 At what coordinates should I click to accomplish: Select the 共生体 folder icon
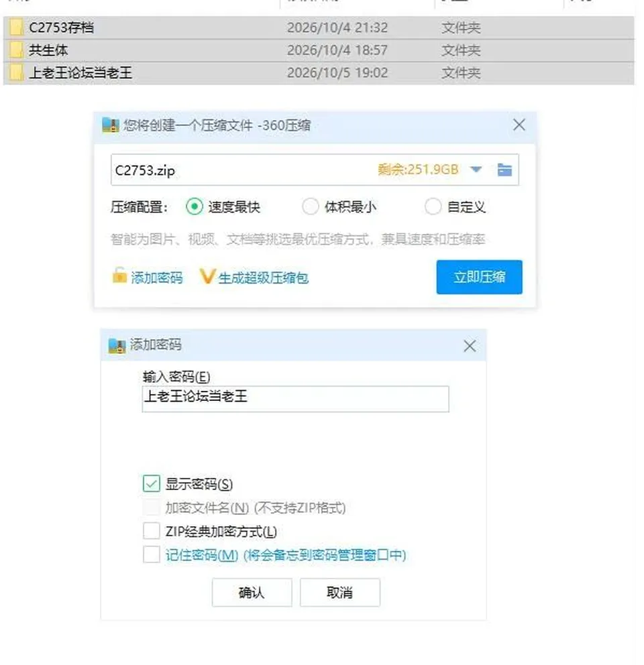(16, 50)
